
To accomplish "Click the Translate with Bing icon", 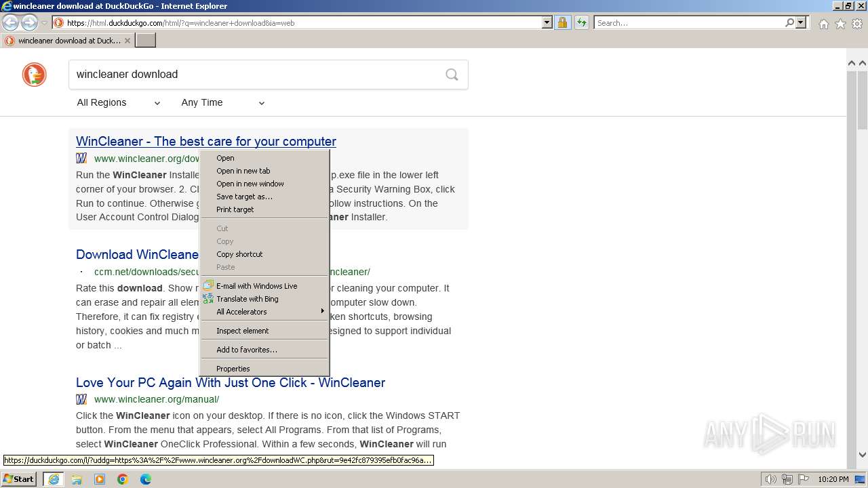I will [208, 299].
